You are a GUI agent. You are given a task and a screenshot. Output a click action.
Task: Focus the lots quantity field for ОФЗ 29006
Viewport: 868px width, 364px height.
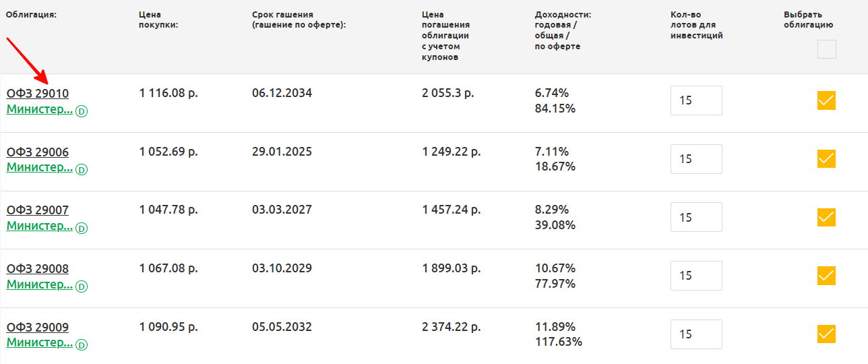(696, 159)
